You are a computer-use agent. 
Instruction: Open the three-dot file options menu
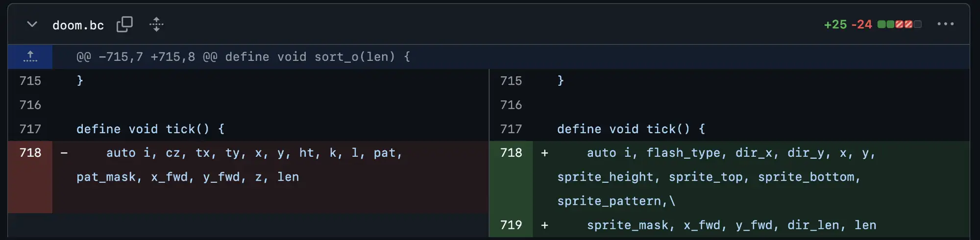pyautogui.click(x=945, y=24)
